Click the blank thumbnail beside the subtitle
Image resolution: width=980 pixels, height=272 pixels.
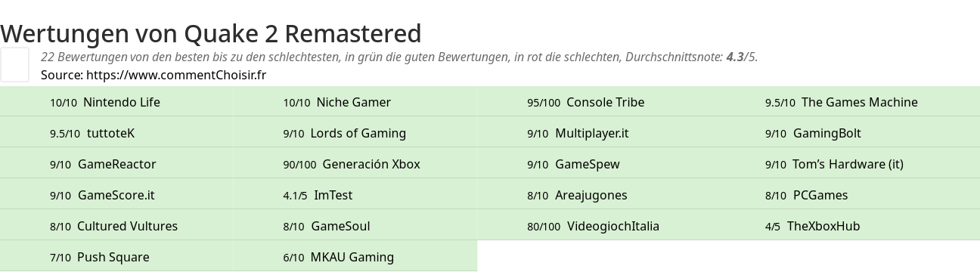(x=14, y=64)
